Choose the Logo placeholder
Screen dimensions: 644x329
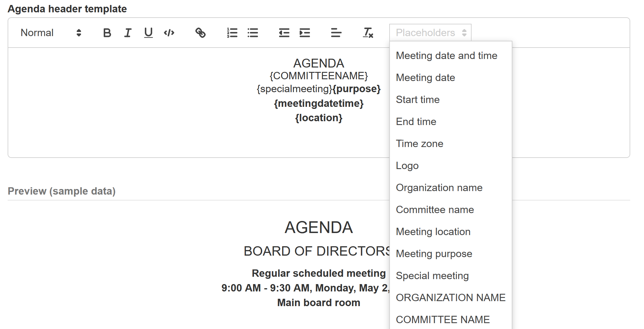407,166
